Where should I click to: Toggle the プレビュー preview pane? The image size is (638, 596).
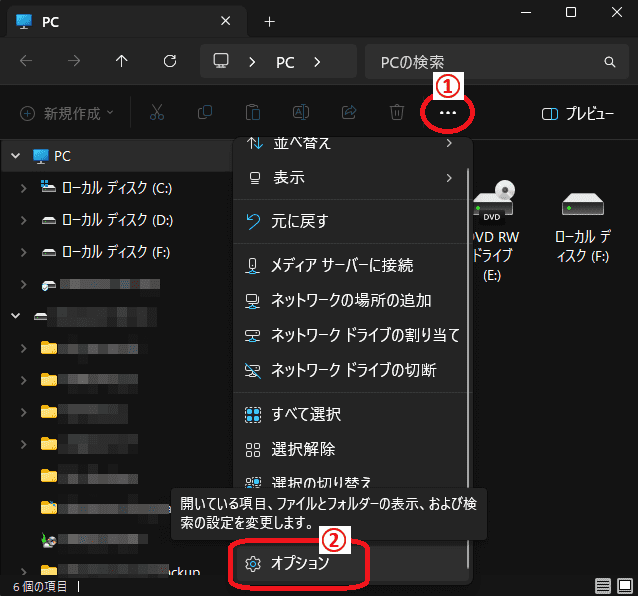click(x=577, y=114)
